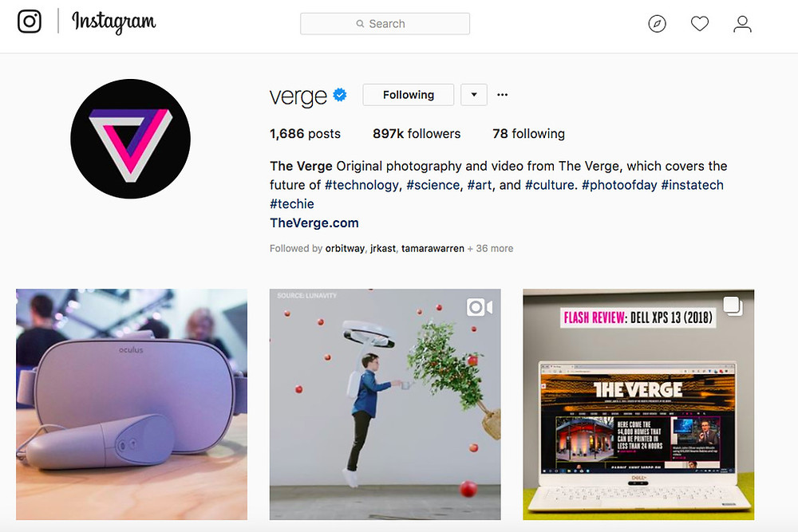This screenshot has width=798, height=532.
Task: Click the multi-photo icon on Dell XPS post
Action: (733, 306)
